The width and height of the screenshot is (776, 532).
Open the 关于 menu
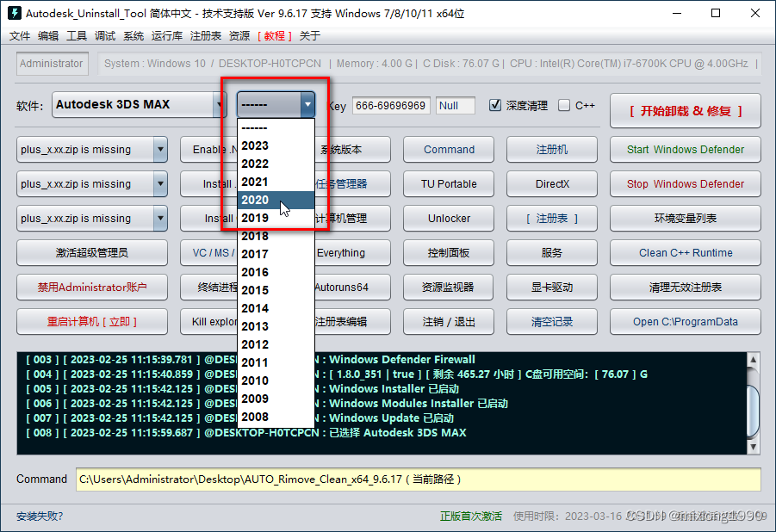pos(310,36)
